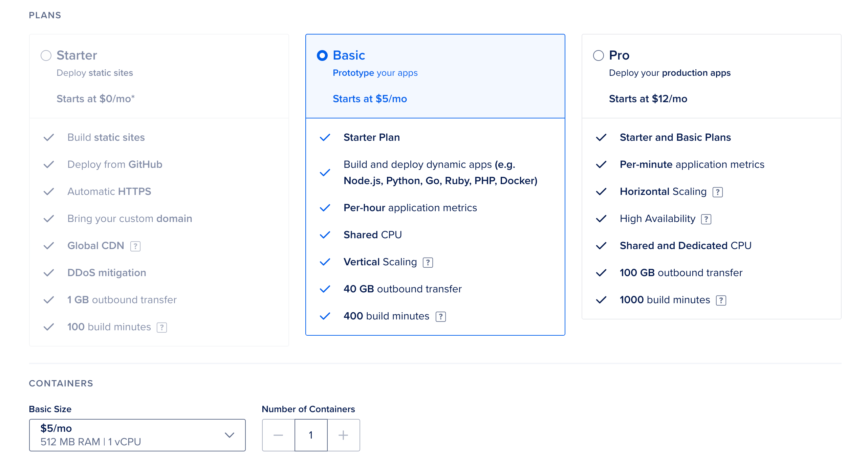Viewport: 868px width, 469px height.
Task: Click checkmark beside Shared CPU
Action: (325, 235)
